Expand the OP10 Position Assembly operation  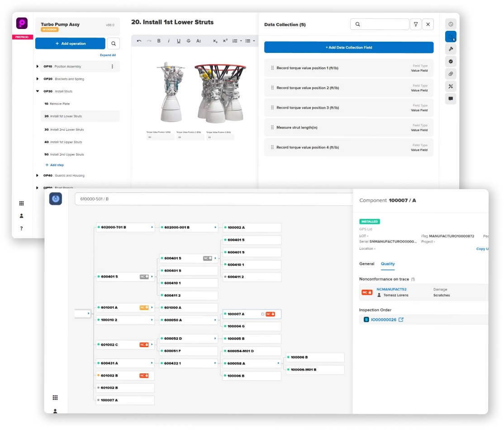pyautogui.click(x=38, y=67)
